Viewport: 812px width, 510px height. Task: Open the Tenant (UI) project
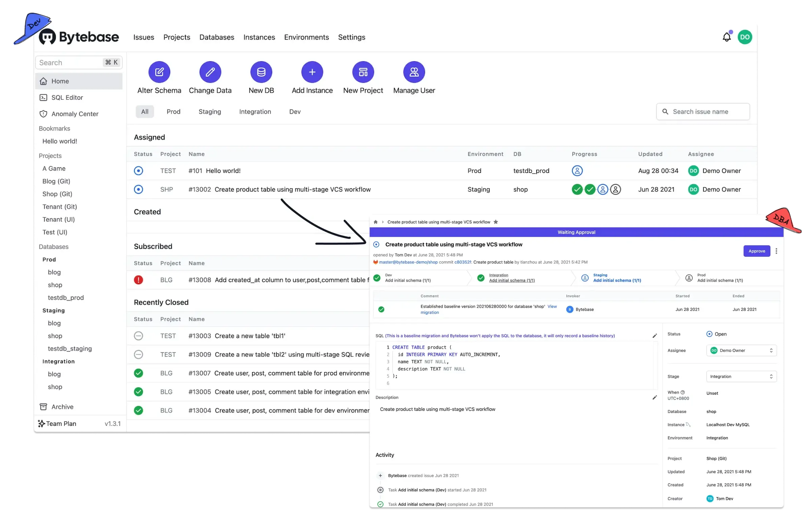coord(59,219)
